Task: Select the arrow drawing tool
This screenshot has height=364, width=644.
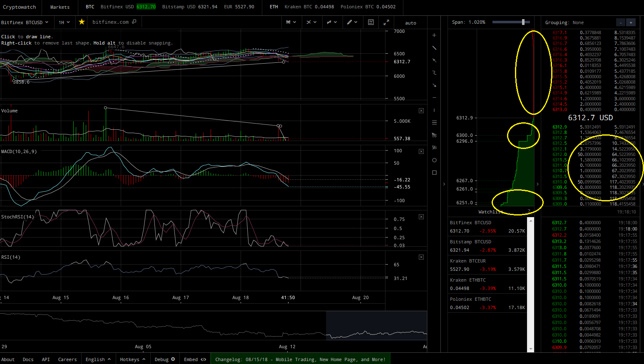Action: pyautogui.click(x=434, y=85)
